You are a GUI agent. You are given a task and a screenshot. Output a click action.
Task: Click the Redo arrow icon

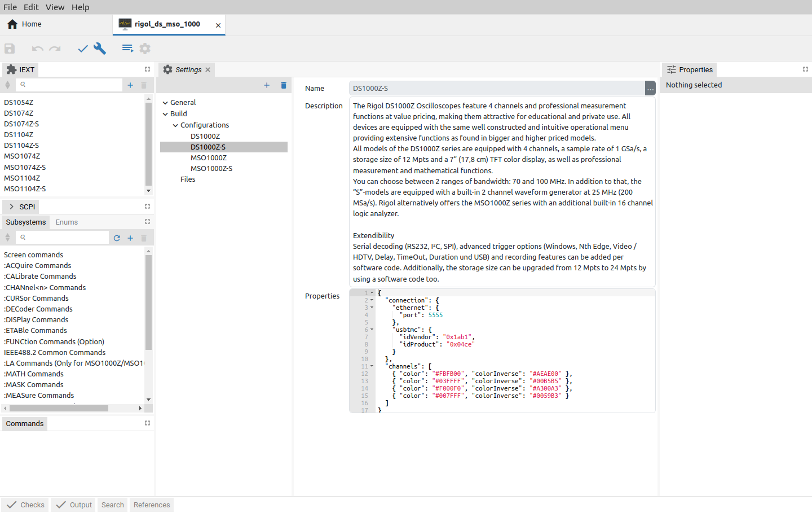coord(55,49)
